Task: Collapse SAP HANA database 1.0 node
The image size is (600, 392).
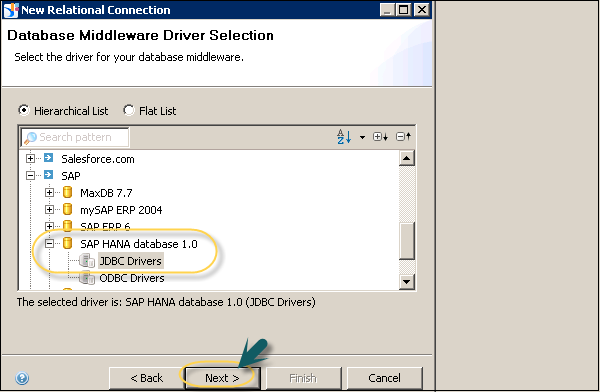Action: coord(49,243)
